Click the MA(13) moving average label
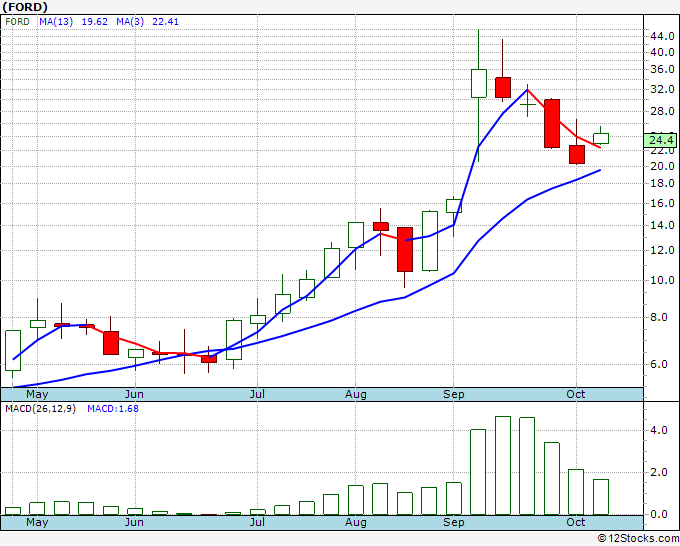This screenshot has height=546, width=680. (x=55, y=22)
